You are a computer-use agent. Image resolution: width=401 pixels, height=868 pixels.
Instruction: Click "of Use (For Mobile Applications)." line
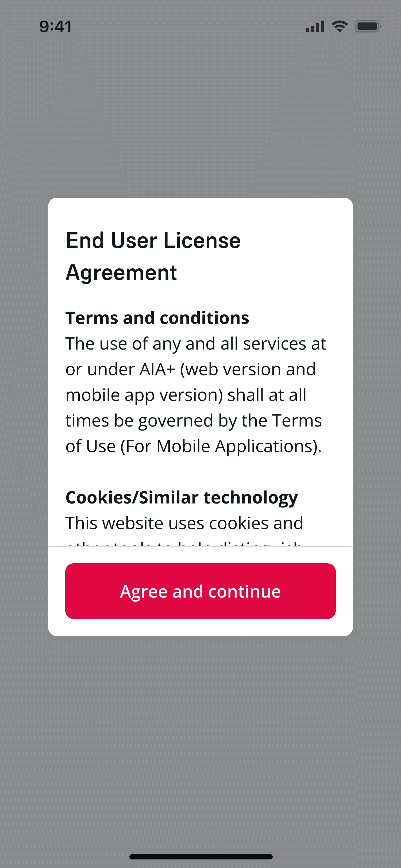[x=194, y=446]
